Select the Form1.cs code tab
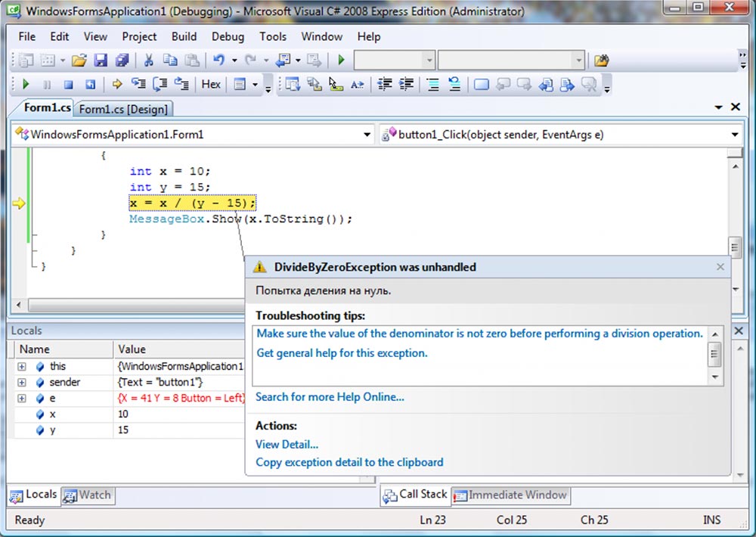 tap(47, 107)
